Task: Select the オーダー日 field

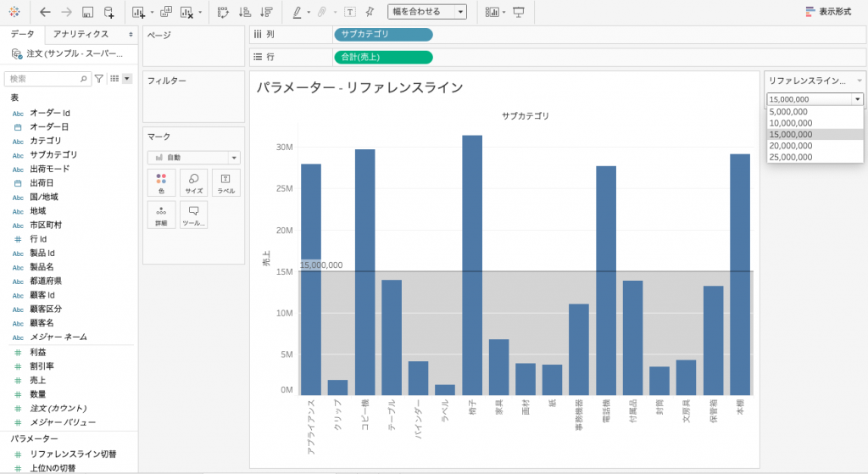Action: pyautogui.click(x=49, y=127)
